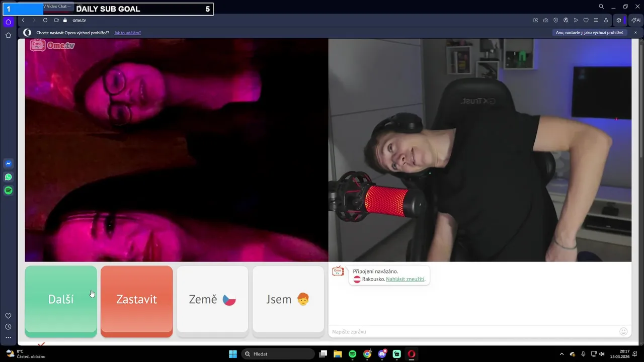Open Task View on the taskbar
644x362 pixels.
[324, 354]
